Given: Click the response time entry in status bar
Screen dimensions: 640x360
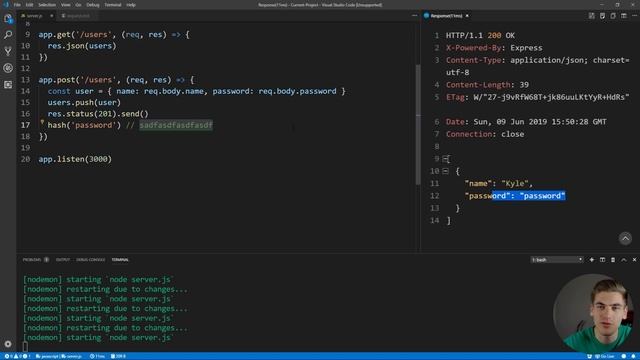Looking at the screenshot, I should 97,356.
